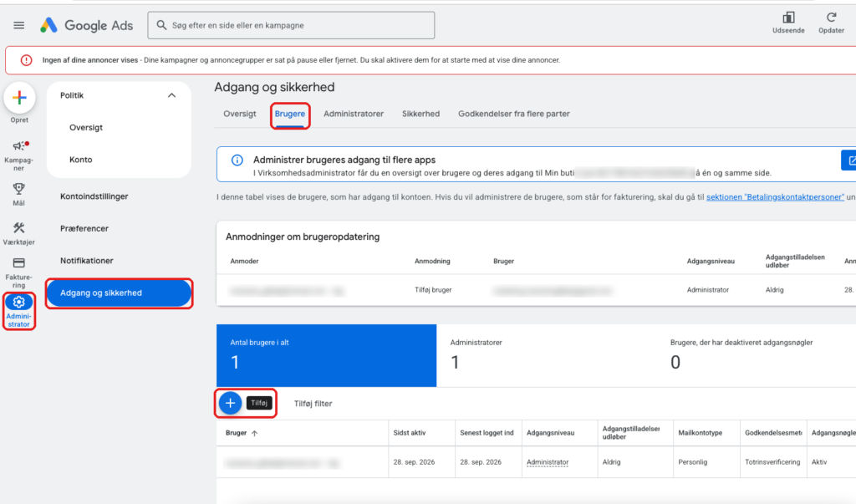856x504 pixels.
Task: Sort by the Bruger column arrow
Action: [x=254, y=433]
